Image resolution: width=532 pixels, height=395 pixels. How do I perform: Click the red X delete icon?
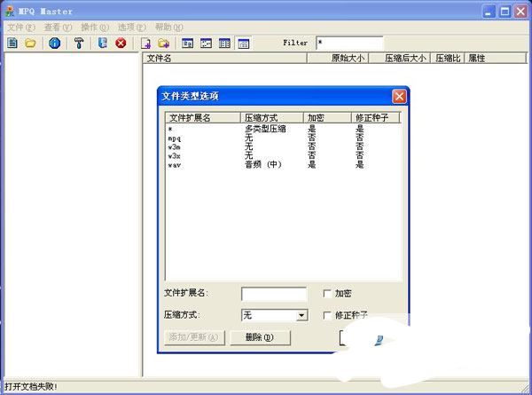click(121, 43)
